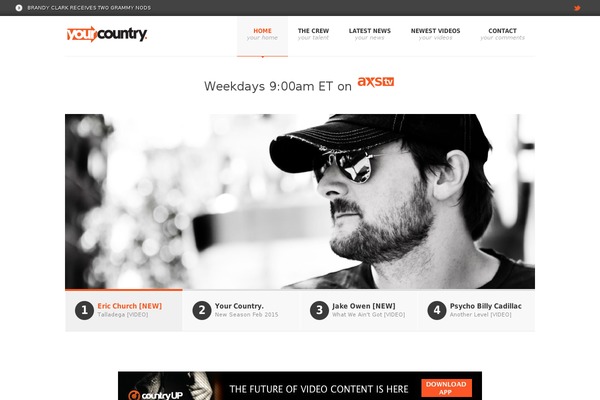Viewport: 600px width, 400px height.
Task: Click the Twitter bird icon
Action: (x=577, y=8)
